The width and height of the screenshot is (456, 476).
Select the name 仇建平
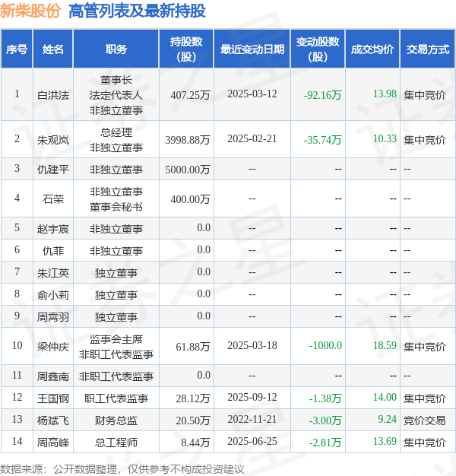coord(53,170)
